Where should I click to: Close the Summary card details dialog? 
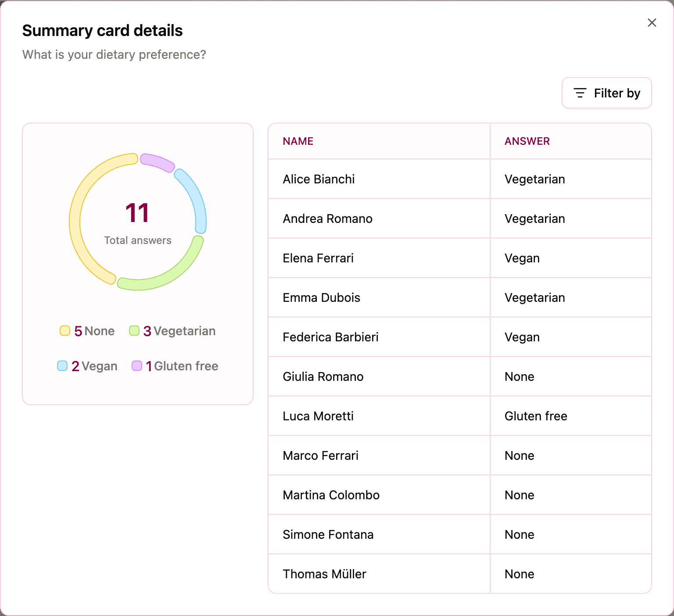tap(652, 23)
